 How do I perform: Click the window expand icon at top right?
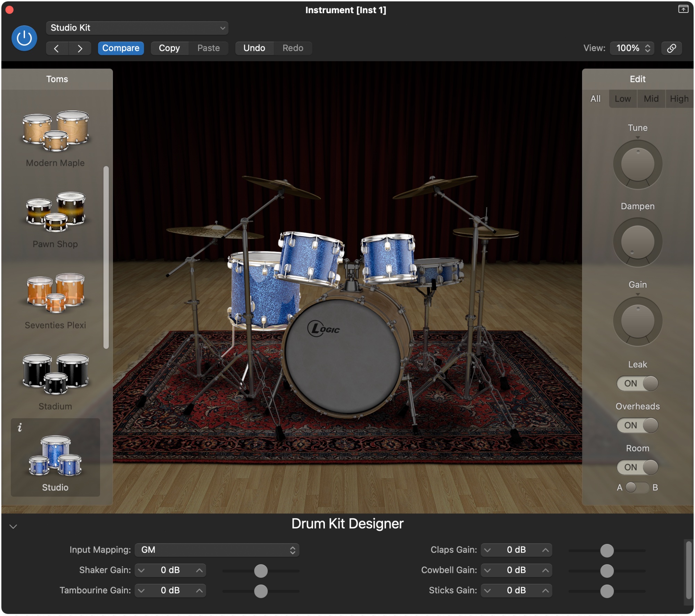[x=683, y=9]
